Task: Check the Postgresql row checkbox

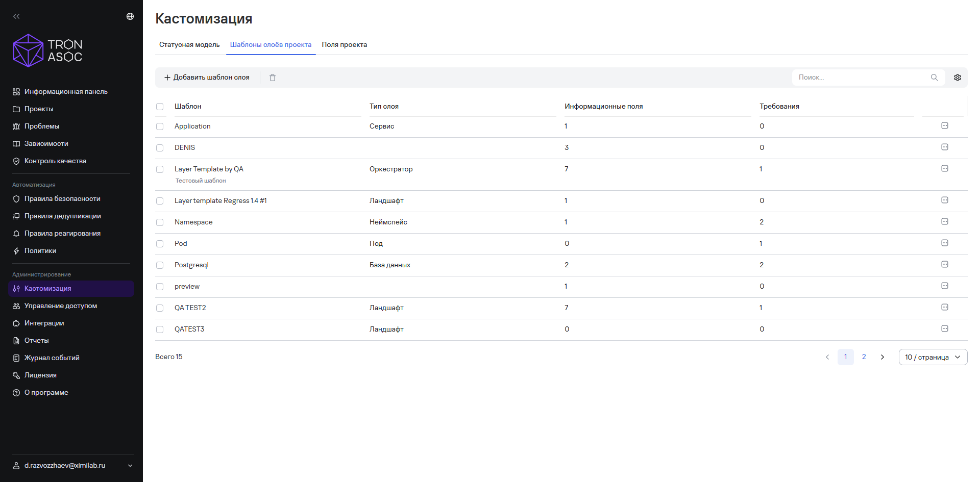Action: 160,265
